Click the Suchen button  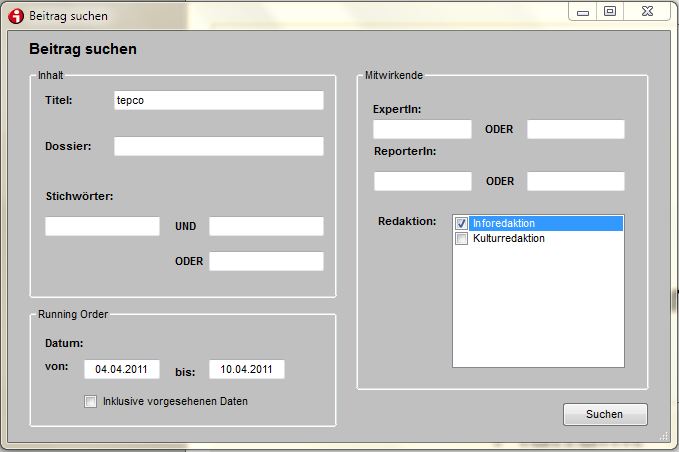(x=605, y=414)
